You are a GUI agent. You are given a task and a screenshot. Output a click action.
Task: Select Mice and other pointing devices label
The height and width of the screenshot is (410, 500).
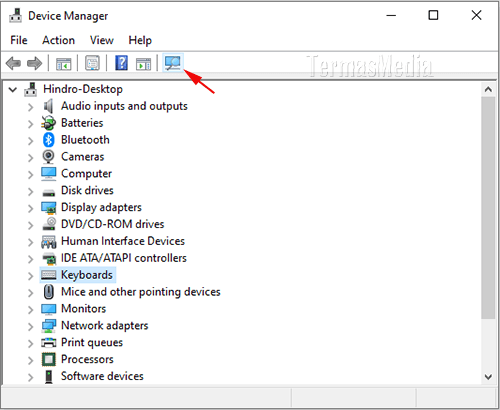click(141, 292)
